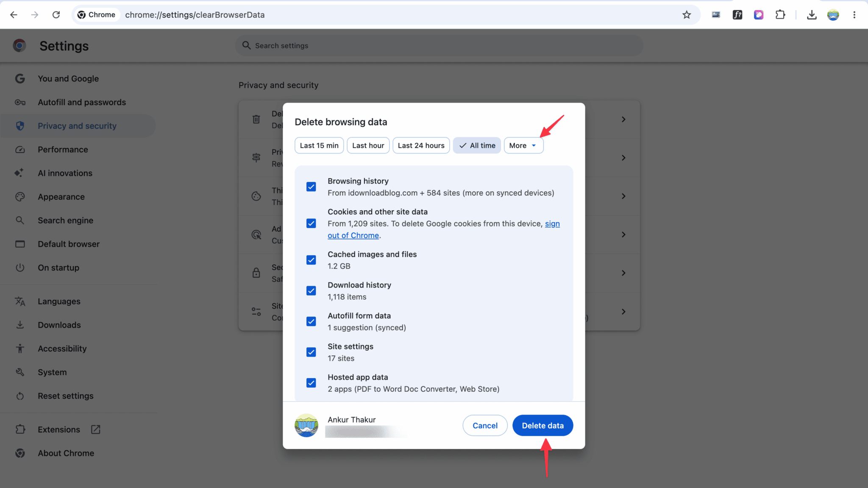
Task: Open About Chrome page
Action: coord(66,453)
